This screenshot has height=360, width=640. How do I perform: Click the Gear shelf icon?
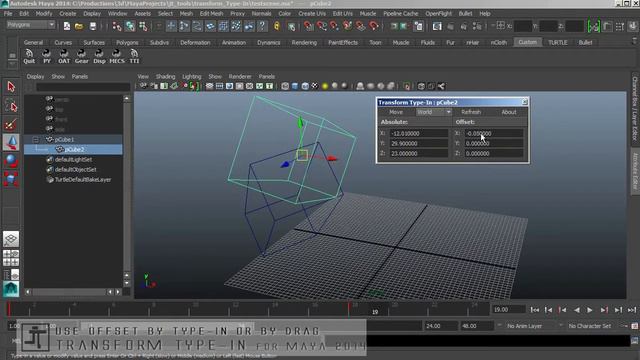click(81, 56)
